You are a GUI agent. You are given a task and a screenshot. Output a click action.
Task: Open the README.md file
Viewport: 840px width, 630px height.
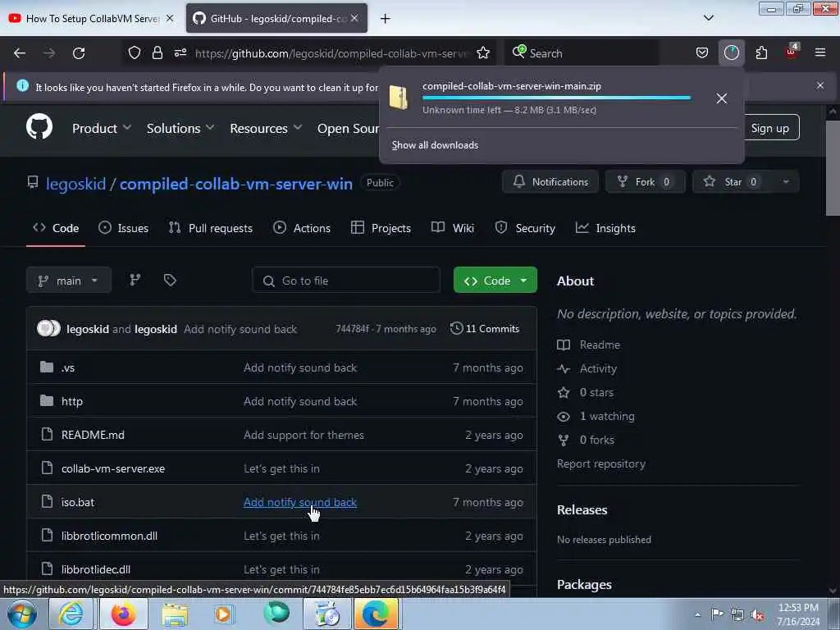(93, 435)
